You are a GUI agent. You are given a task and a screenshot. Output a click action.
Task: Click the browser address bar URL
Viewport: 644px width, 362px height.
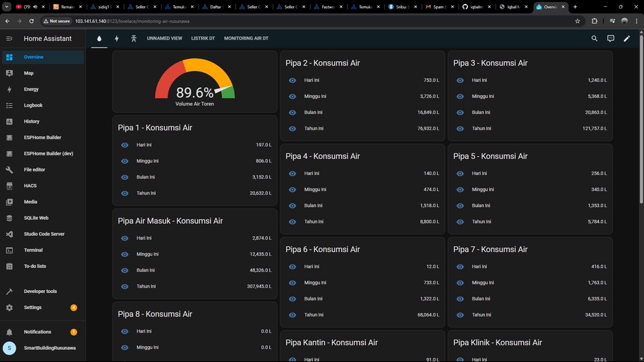pyautogui.click(x=134, y=21)
